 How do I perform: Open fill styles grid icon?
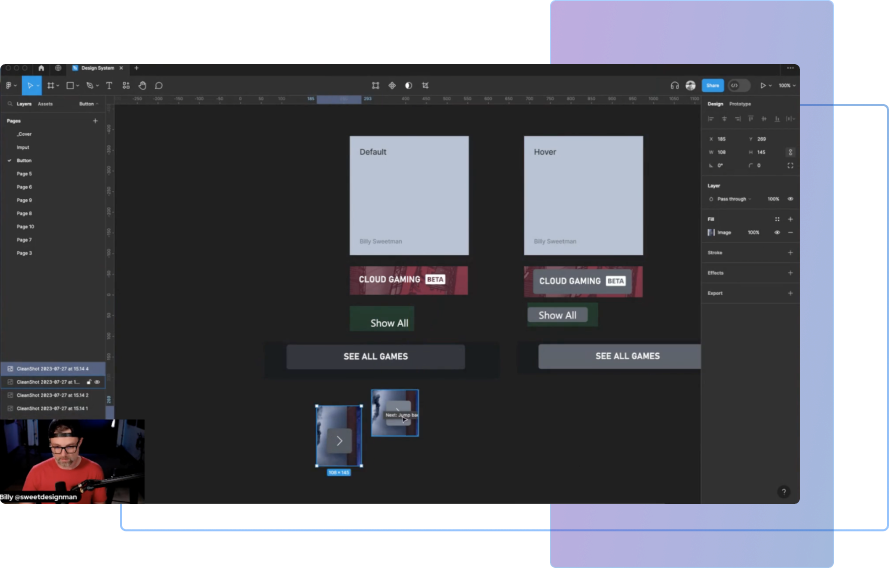click(777, 219)
